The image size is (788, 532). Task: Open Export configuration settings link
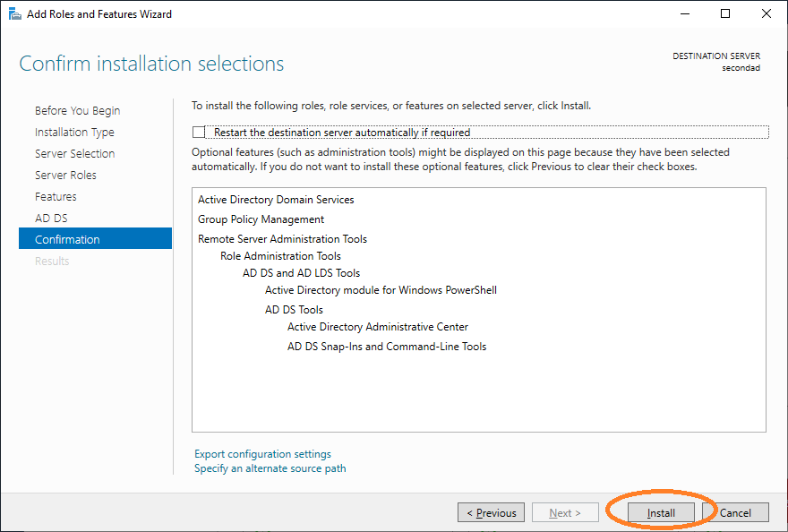tap(262, 454)
